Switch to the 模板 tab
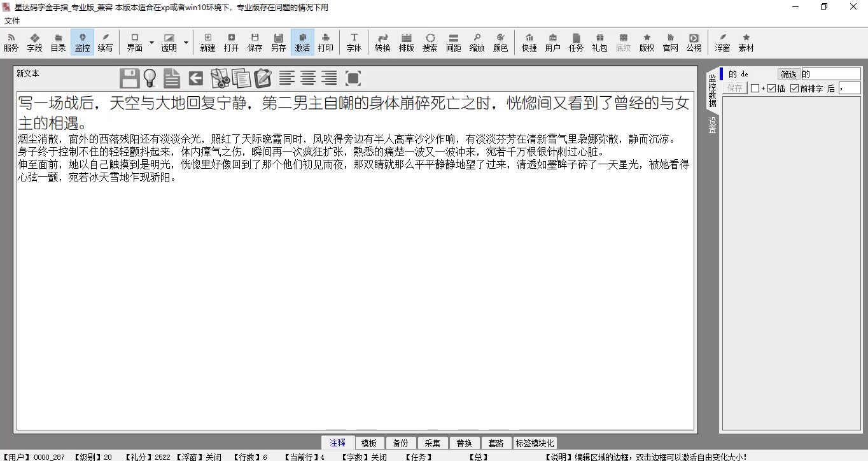The width and height of the screenshot is (868, 461). (369, 443)
